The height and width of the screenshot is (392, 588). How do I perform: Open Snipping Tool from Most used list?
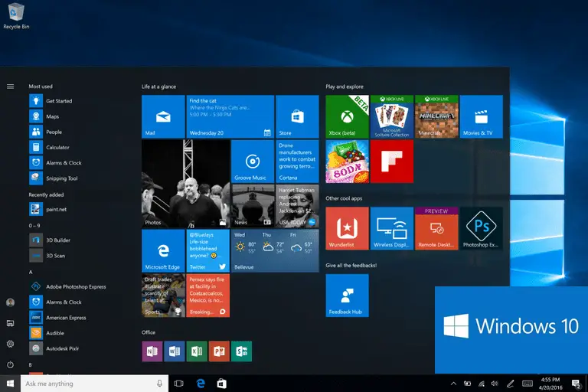point(61,178)
